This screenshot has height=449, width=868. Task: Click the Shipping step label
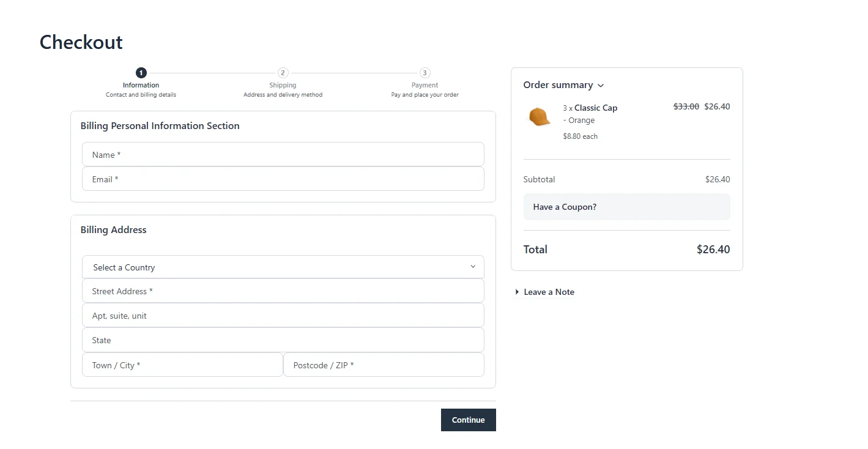[x=283, y=85]
